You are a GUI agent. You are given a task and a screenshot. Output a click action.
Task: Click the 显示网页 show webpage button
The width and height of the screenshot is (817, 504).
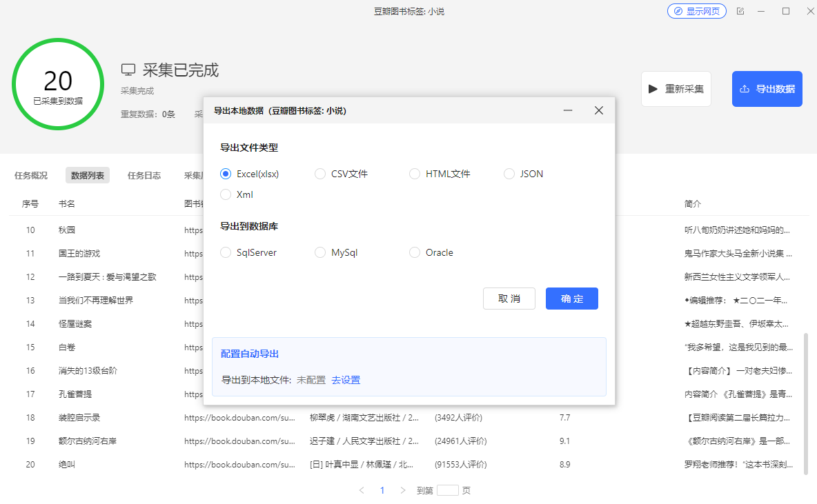[697, 11]
